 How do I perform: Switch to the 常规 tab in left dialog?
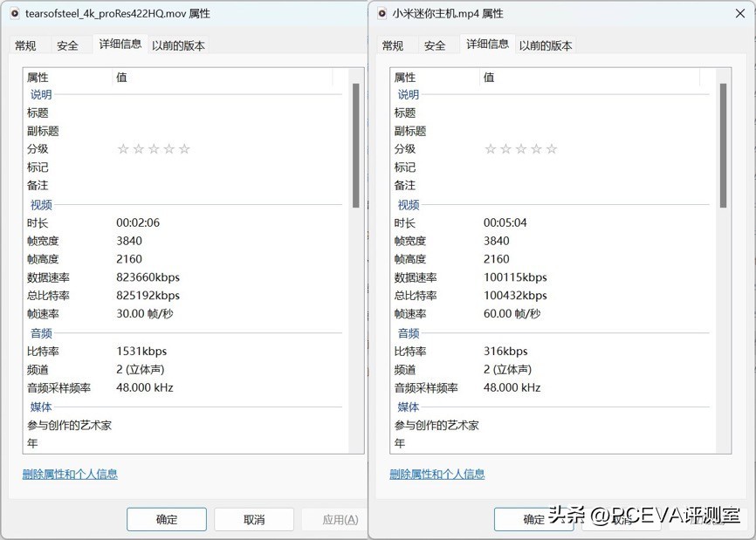25,44
